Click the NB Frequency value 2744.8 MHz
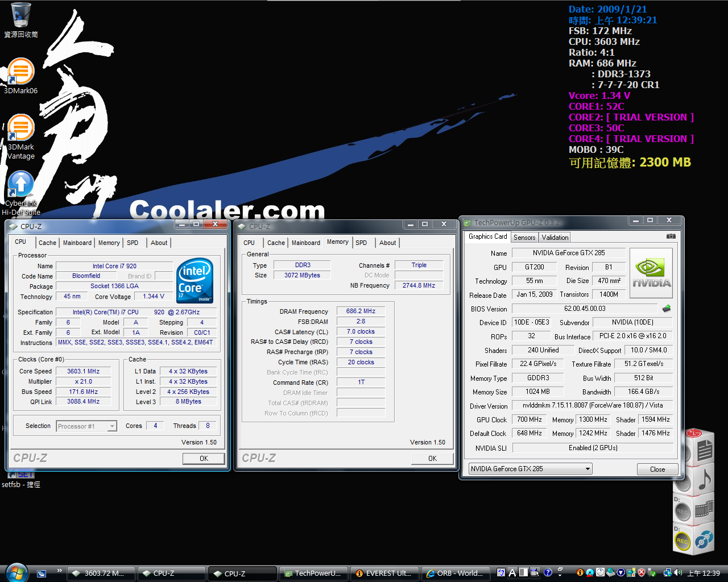The height and width of the screenshot is (582, 728). (x=419, y=285)
